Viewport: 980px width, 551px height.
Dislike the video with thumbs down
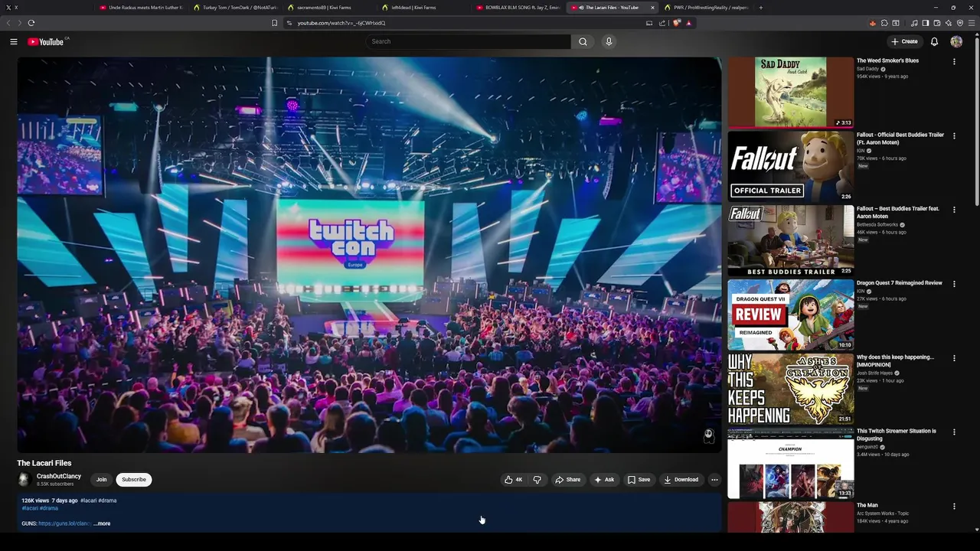pyautogui.click(x=537, y=480)
